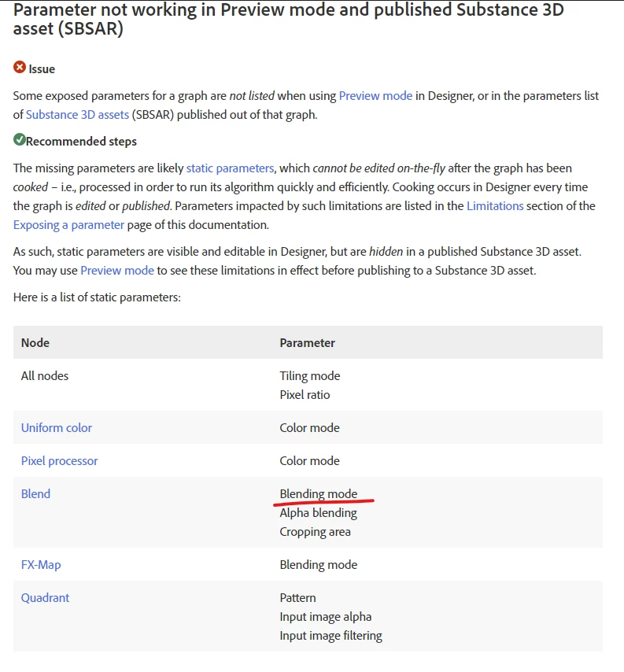Open the FX-Map node link
Screen dimensions: 624x672
[41, 565]
